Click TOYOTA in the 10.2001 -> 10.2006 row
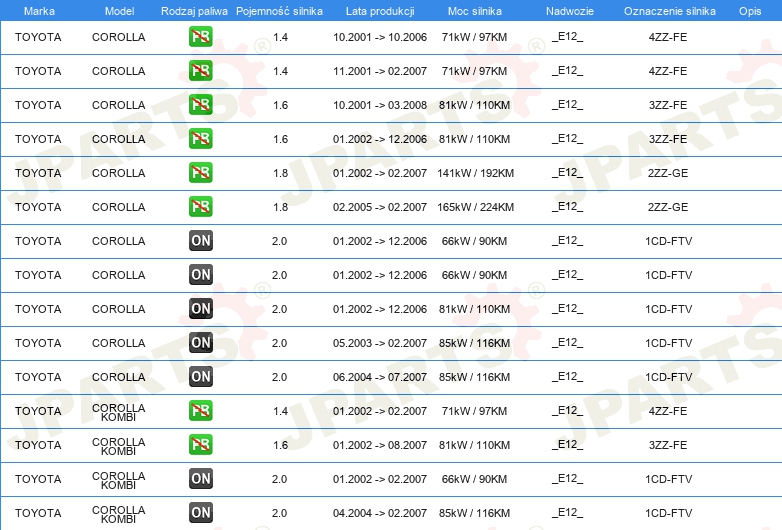782x530 pixels. point(38,37)
